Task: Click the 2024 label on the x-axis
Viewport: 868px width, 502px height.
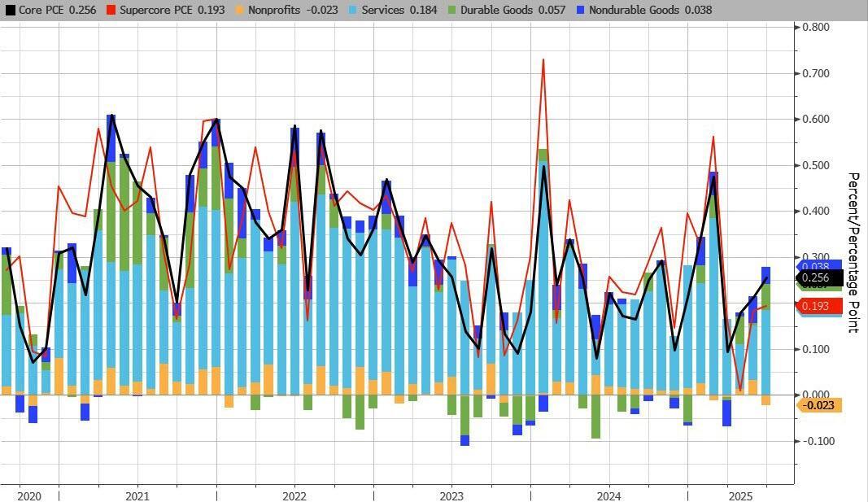Action: pos(608,495)
